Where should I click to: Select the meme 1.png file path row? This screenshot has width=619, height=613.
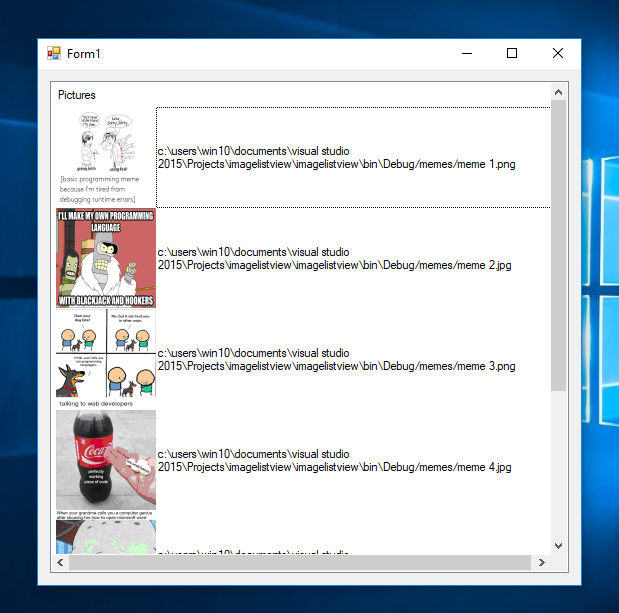tap(353, 157)
